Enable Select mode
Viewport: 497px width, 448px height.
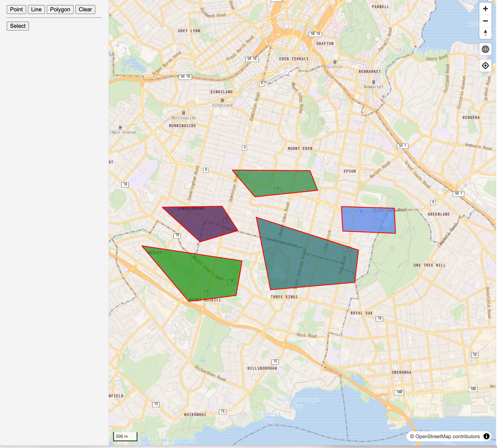17,26
